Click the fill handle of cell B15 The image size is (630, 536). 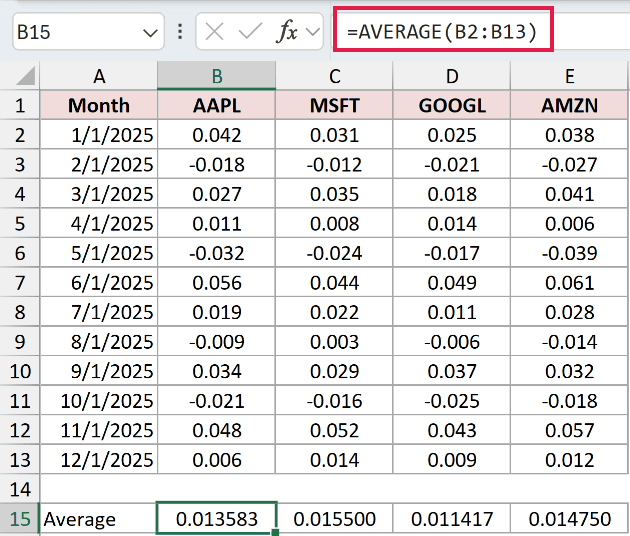tap(275, 532)
